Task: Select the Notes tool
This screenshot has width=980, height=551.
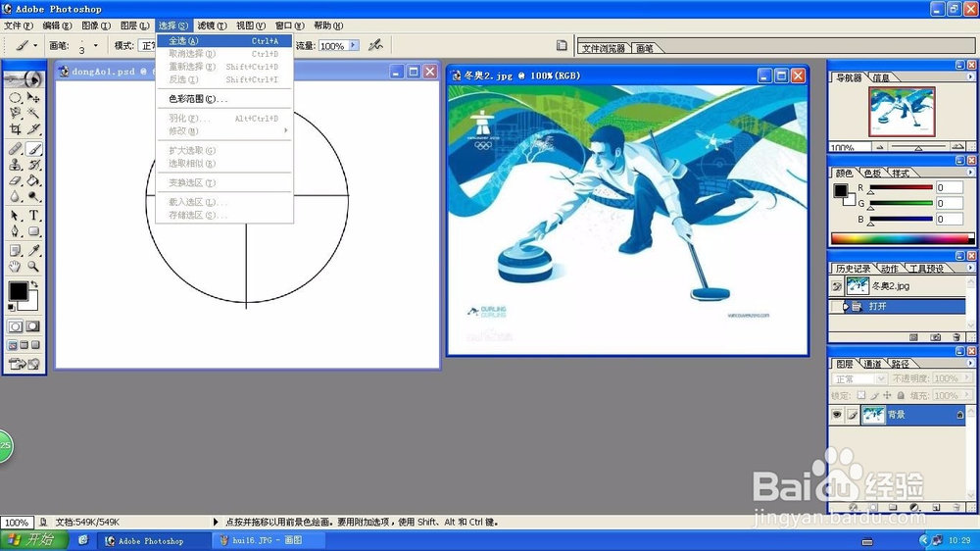Action: click(15, 251)
